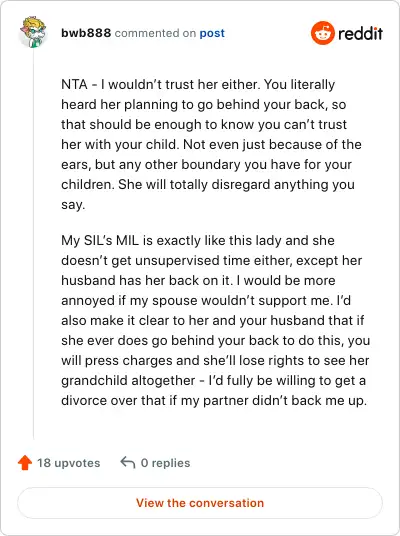Image resolution: width=400 pixels, height=536 pixels.
Task: Click the "18 upvotes" count
Action: [69, 463]
